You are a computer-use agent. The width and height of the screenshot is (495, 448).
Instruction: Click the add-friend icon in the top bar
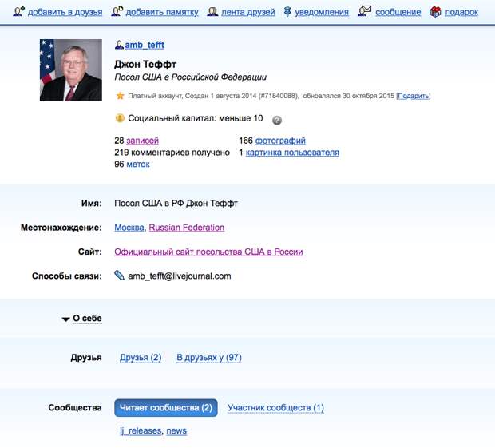(x=18, y=12)
